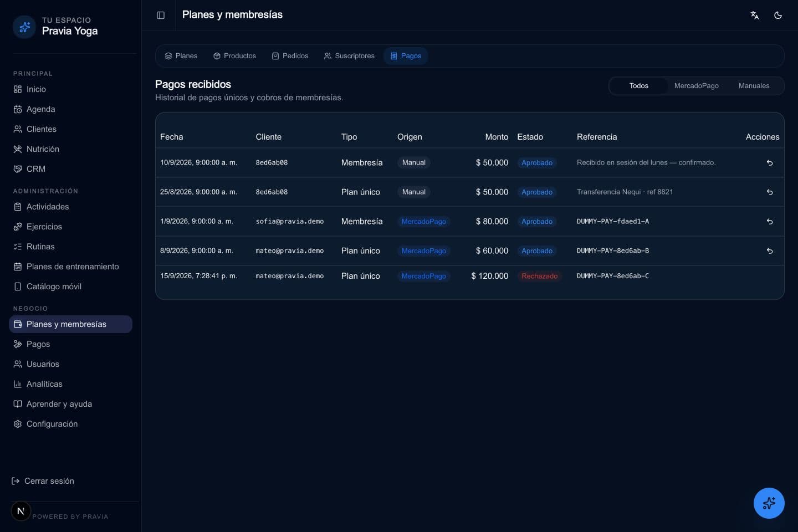Screen dimensions: 798x532
Task: Open the Pedidos tab
Action: coord(290,56)
